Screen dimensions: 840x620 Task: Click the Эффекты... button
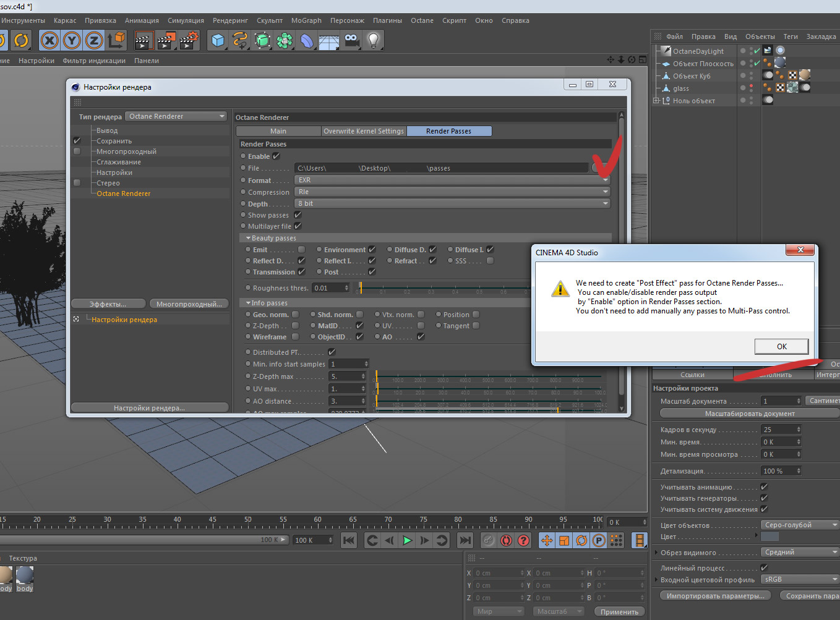pyautogui.click(x=108, y=304)
